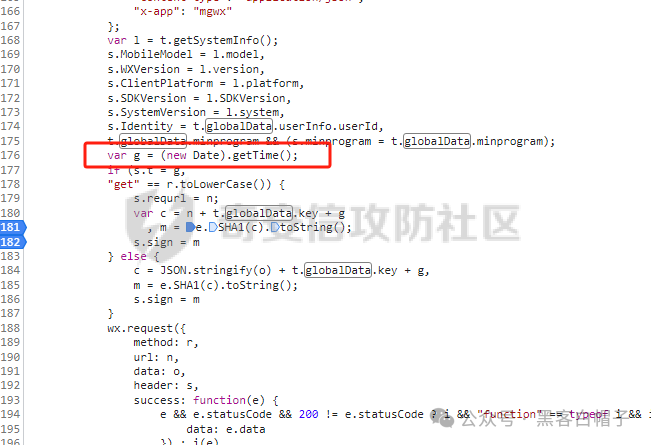651x445 pixels.
Task: Click line number 170 in the gutter
Action: click(10, 69)
